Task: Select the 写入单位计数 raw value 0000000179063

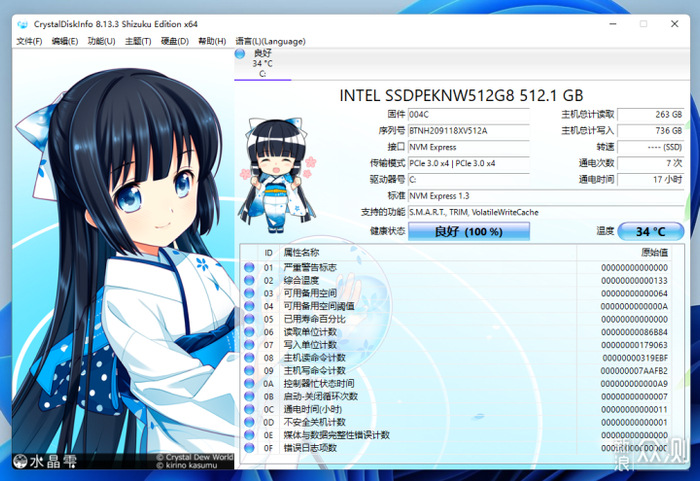Action: [x=634, y=345]
